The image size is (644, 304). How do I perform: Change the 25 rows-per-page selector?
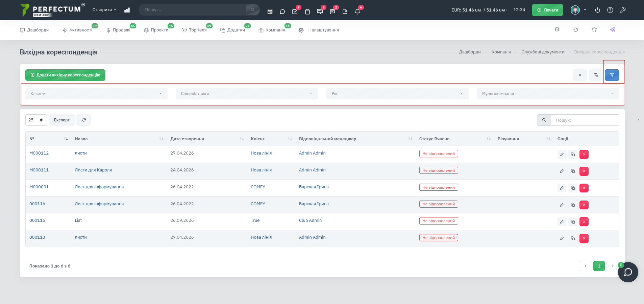coord(36,120)
